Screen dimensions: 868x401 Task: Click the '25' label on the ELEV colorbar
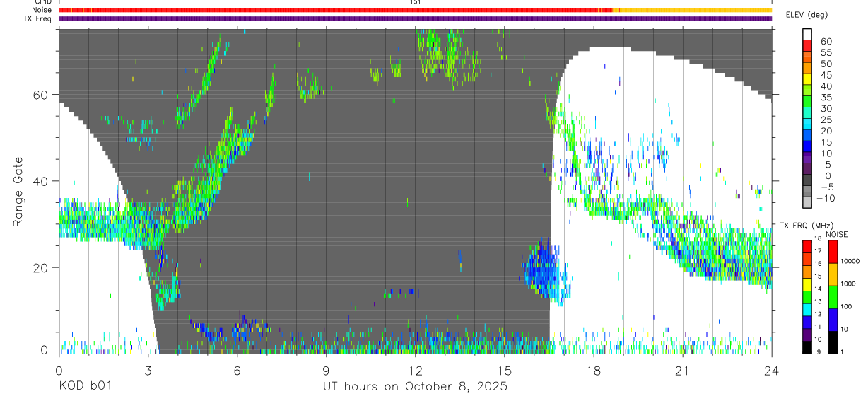click(826, 120)
